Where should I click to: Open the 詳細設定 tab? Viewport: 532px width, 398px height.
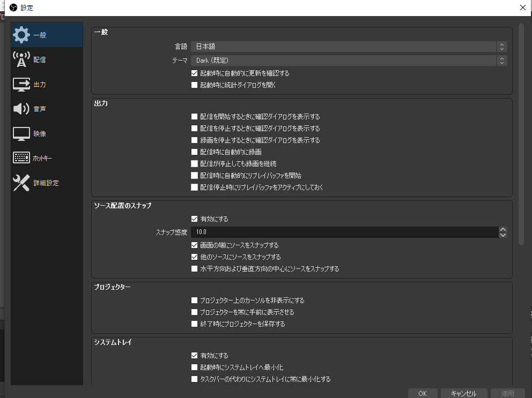coord(47,183)
